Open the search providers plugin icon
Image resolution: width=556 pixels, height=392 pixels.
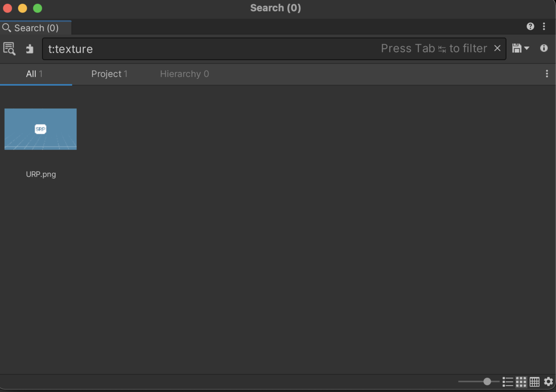click(x=30, y=49)
